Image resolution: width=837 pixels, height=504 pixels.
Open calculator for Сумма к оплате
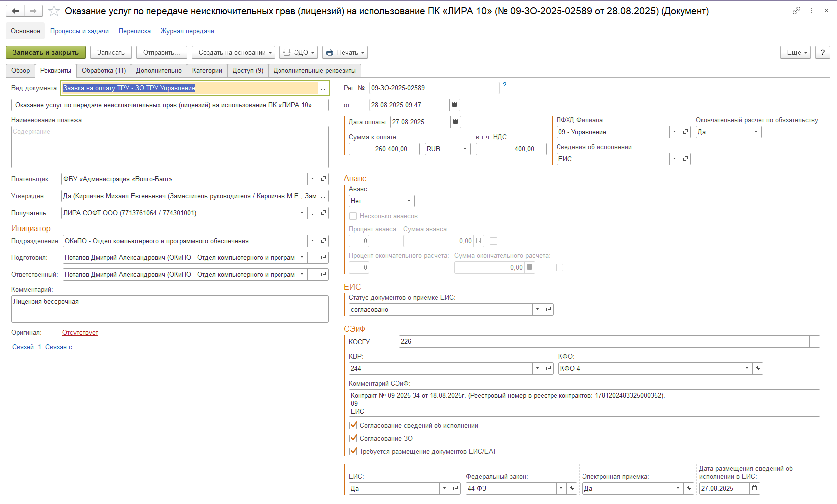tap(414, 149)
